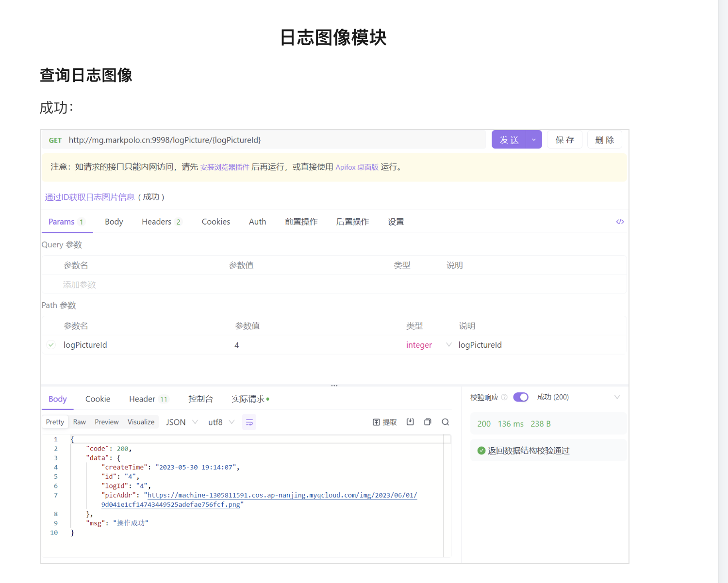
Task: Uncheck the logPictureId path parameter
Action: (x=51, y=345)
